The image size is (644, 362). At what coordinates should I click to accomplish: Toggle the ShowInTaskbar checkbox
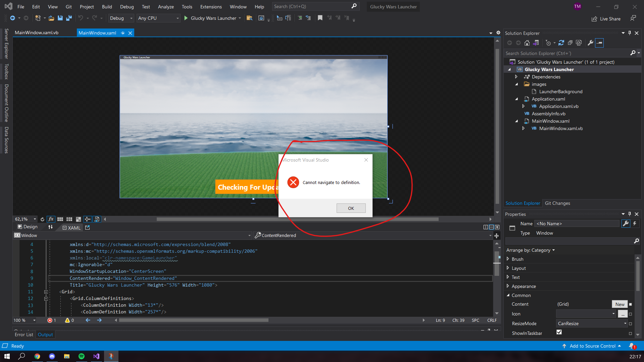(x=559, y=332)
